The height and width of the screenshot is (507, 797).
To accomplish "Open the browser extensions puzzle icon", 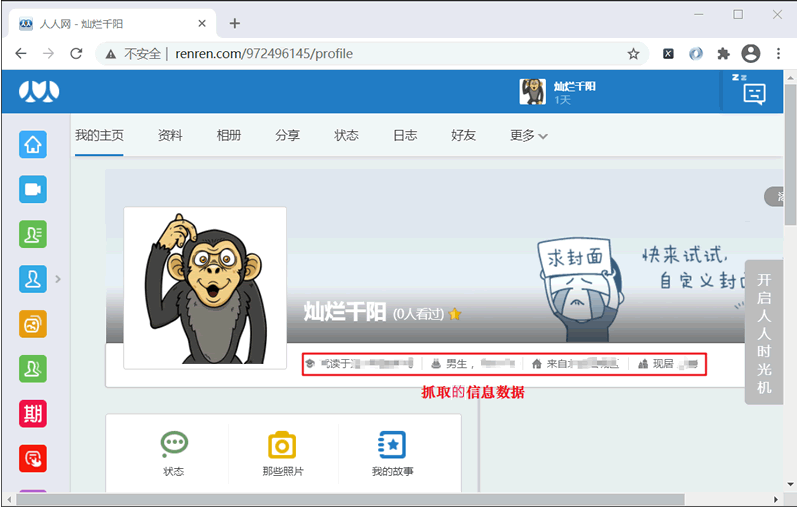I will point(723,54).
